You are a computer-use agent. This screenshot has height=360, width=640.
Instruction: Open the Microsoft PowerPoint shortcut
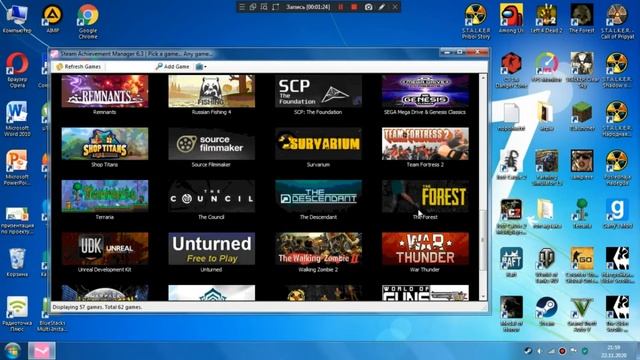click(17, 168)
